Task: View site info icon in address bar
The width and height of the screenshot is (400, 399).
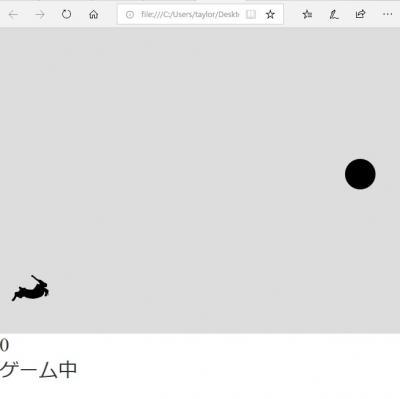Action: (130, 15)
